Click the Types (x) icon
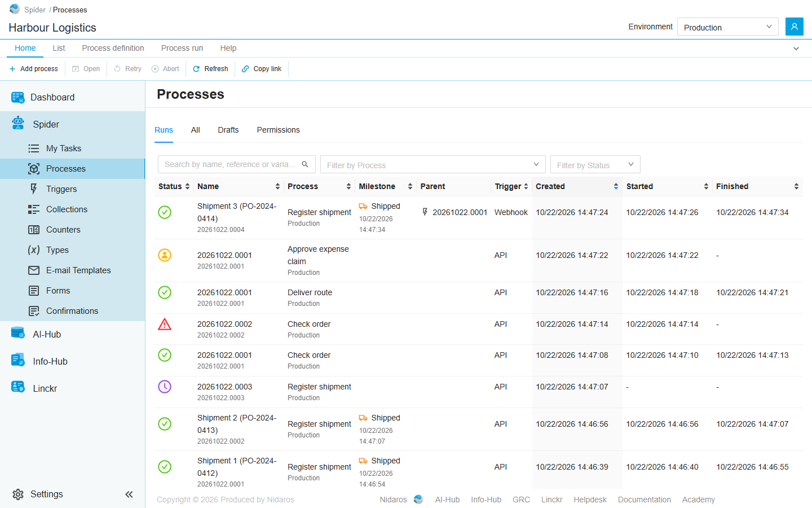812x508 pixels. point(34,250)
